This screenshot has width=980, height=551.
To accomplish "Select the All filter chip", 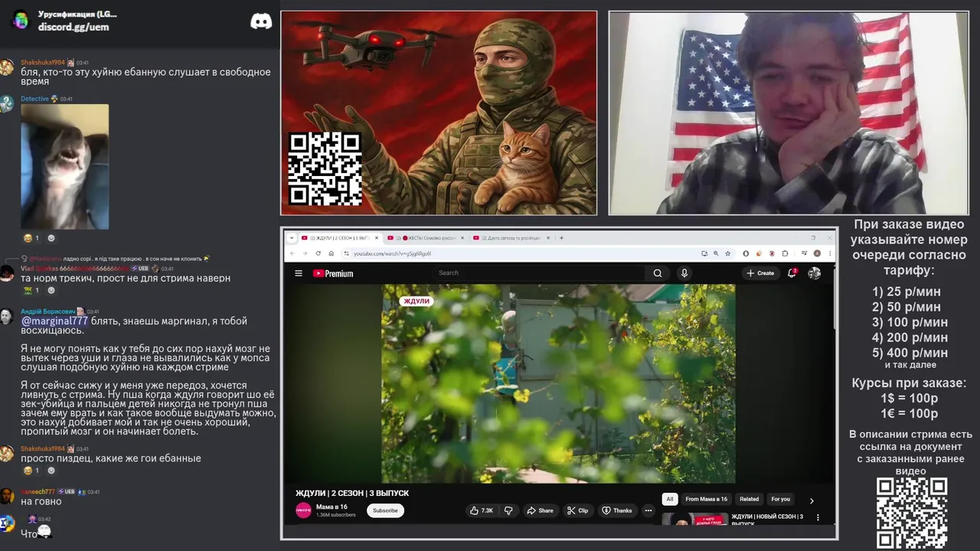I will 669,499.
